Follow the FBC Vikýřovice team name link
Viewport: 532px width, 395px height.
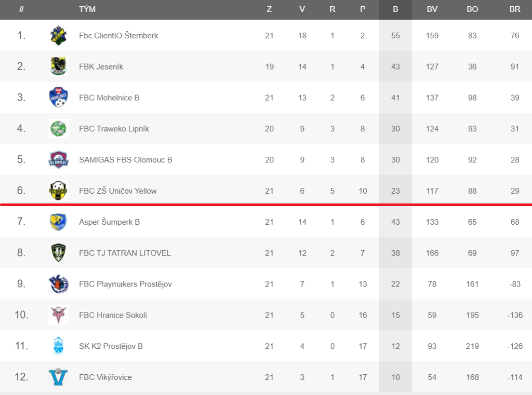pos(105,377)
